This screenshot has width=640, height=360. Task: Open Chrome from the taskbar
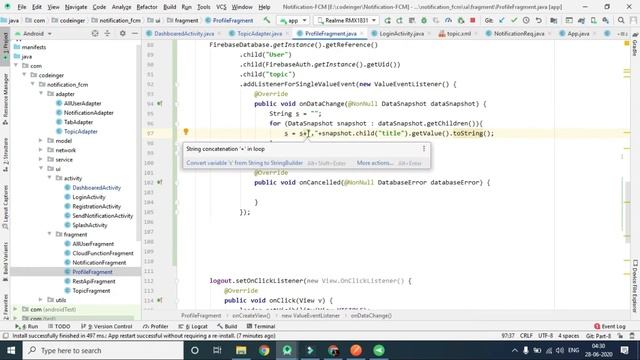[264, 350]
